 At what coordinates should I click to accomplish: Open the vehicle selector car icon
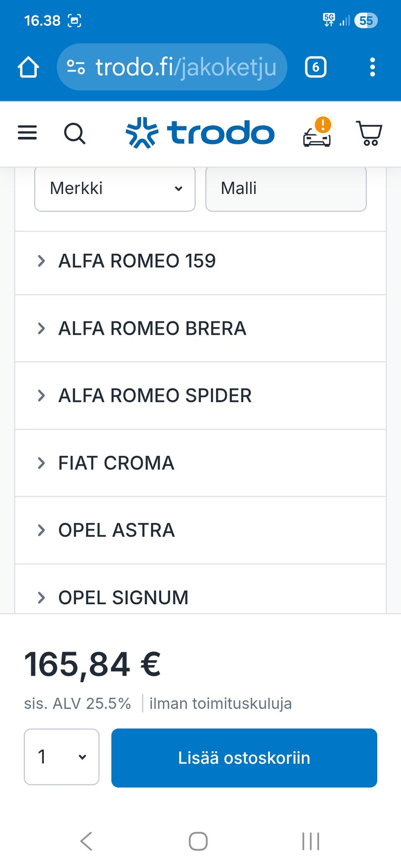coord(317,134)
